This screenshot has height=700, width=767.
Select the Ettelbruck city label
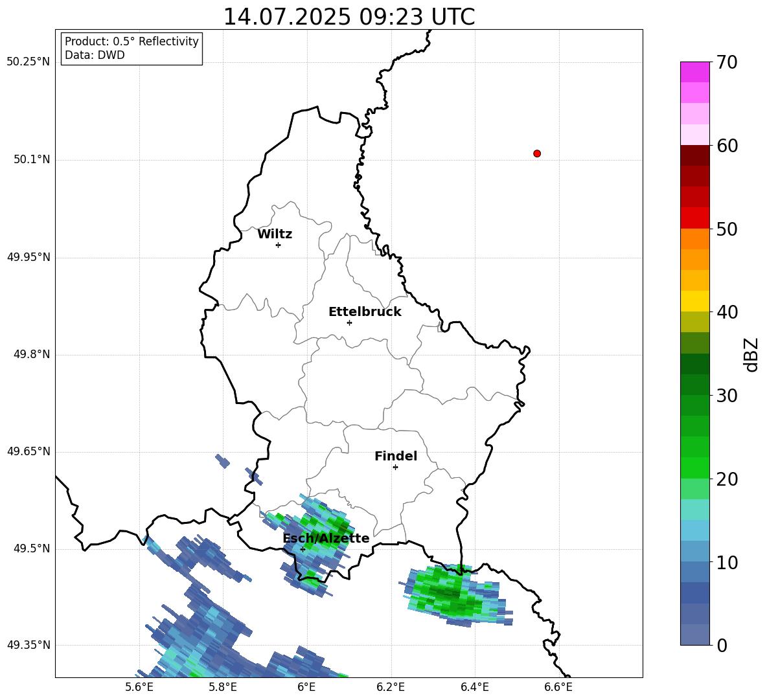pyautogui.click(x=365, y=312)
